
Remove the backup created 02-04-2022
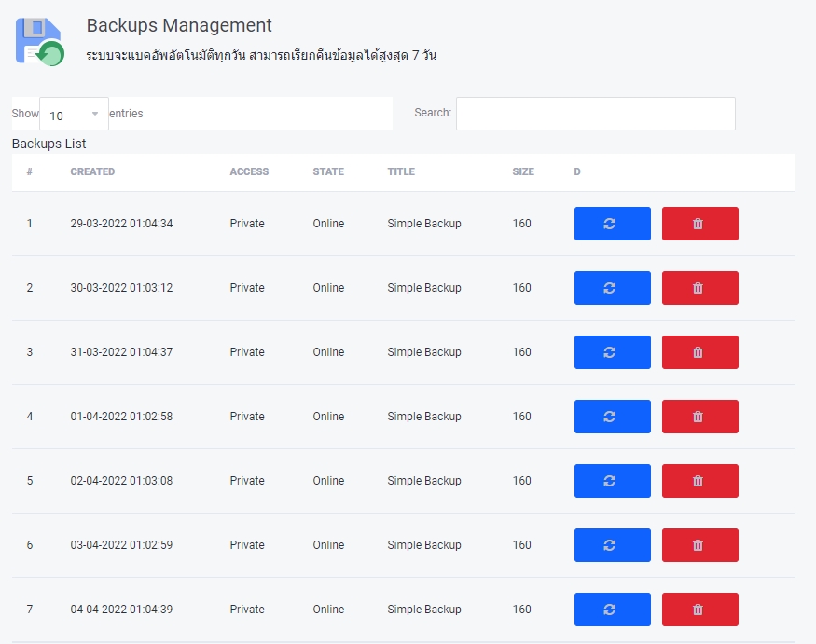pos(699,481)
